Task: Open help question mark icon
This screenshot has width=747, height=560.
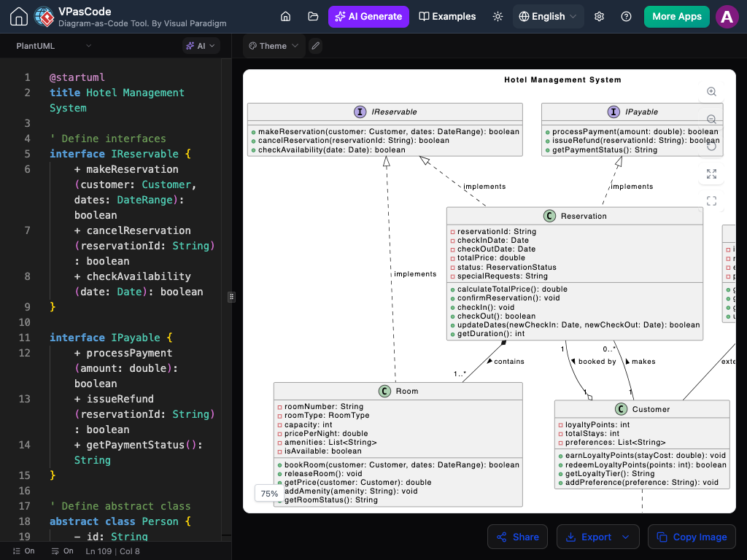Action: [x=626, y=17]
